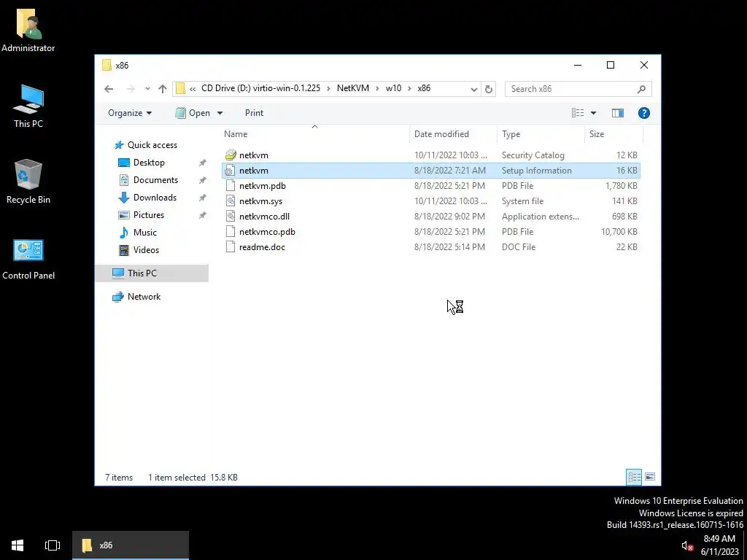This screenshot has height=560, width=747.
Task: Click the muted speaker tray icon
Action: tap(686, 545)
